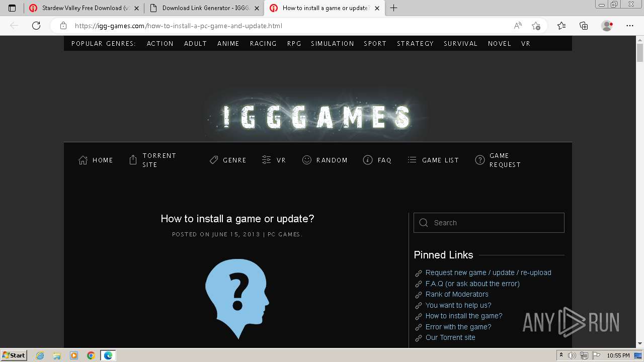644x362 pixels.
Task: Click the site lock icon in address bar
Action: 63,26
